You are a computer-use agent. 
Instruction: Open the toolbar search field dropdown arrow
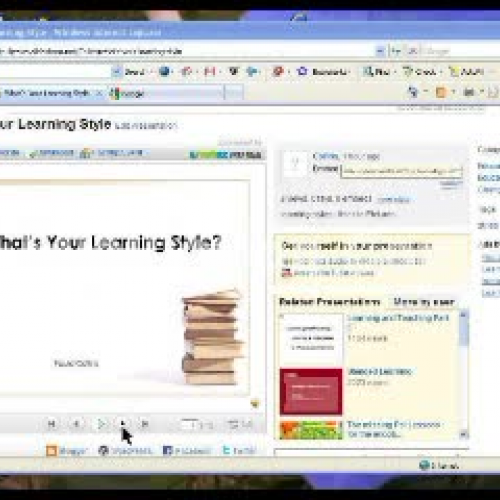tap(117, 72)
